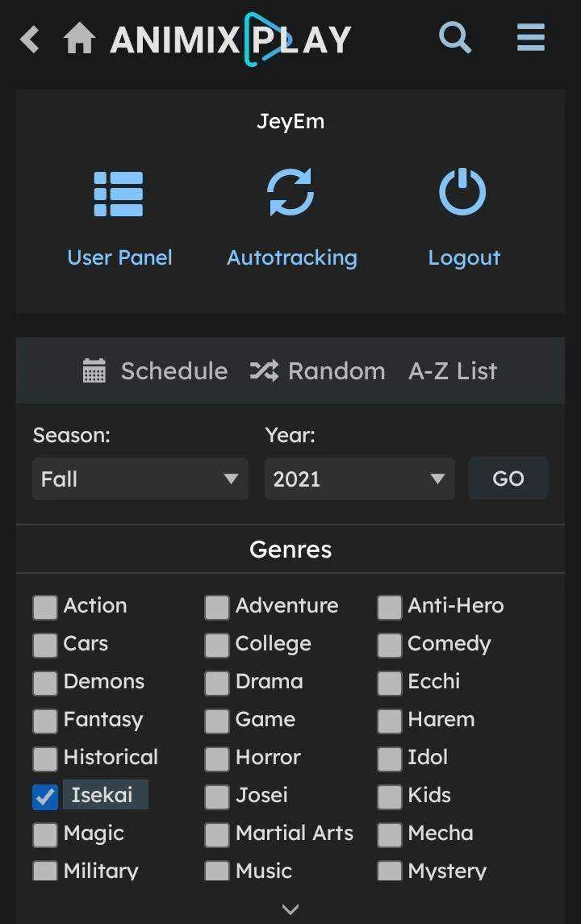581x924 pixels.
Task: Tick the Horror genre checkbox
Action: pyautogui.click(x=217, y=759)
